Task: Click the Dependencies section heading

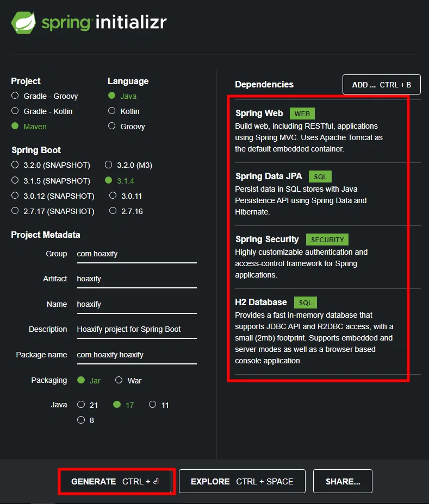Action: [x=264, y=85]
